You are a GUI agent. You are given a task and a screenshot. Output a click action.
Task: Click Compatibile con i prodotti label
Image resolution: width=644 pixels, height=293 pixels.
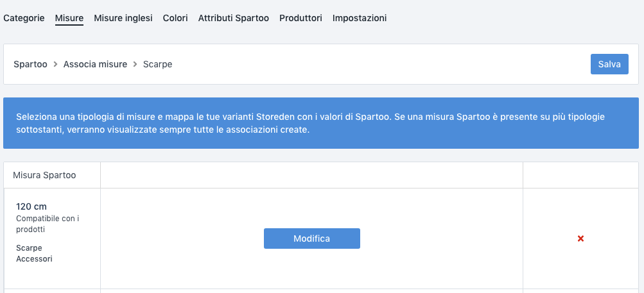click(48, 224)
